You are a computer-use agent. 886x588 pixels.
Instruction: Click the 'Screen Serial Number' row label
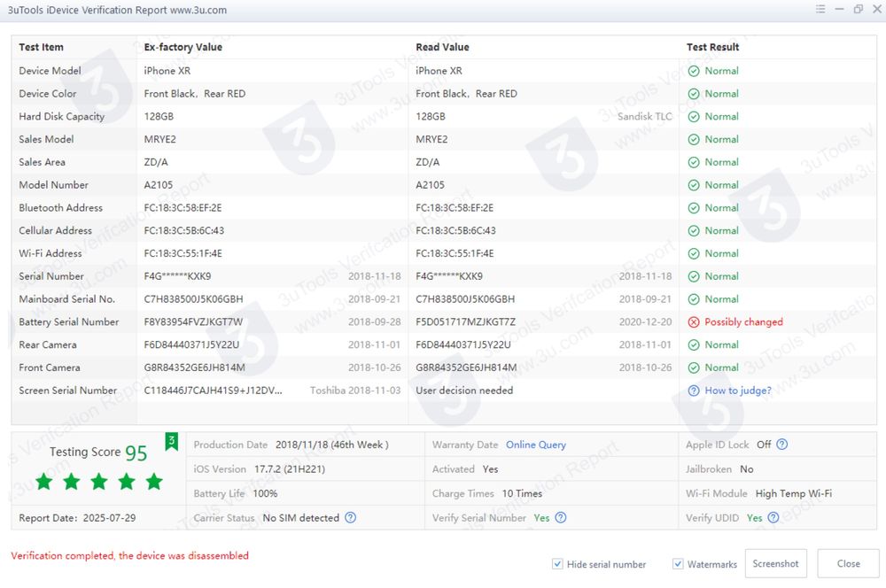click(68, 391)
